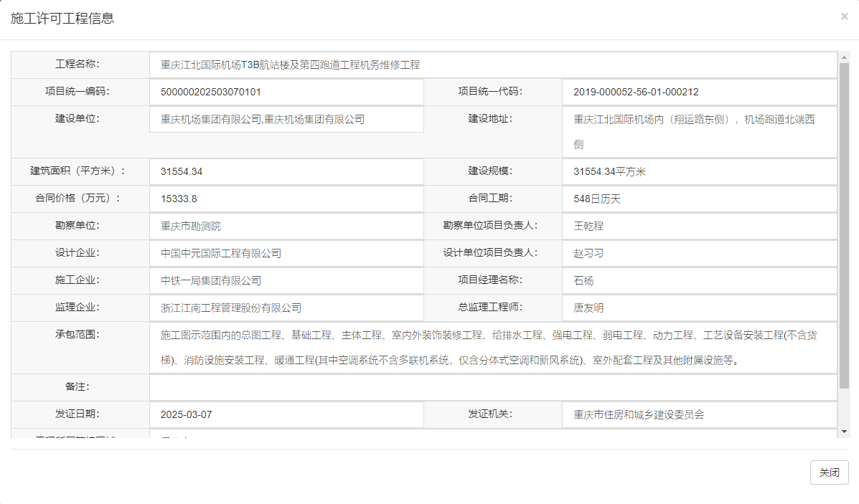Select the 项目统一编码 value field
This screenshot has height=504, width=859.
tap(286, 92)
